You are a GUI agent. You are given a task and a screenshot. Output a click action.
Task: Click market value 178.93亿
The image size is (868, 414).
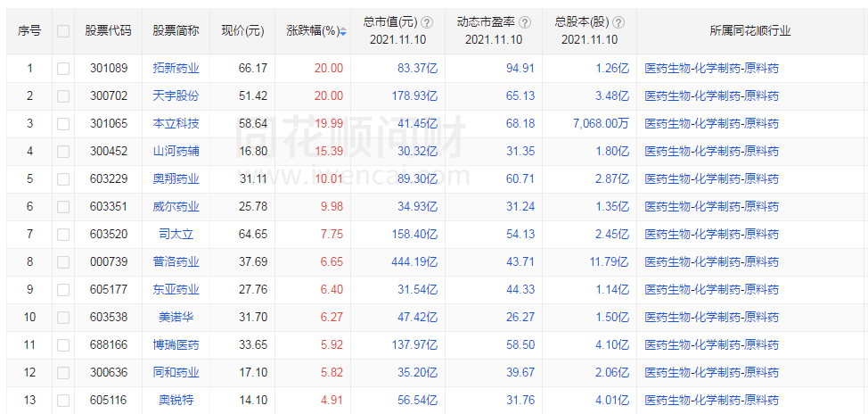pos(413,95)
